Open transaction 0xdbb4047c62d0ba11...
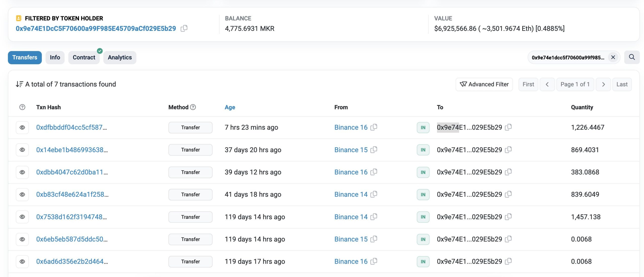 coord(72,172)
